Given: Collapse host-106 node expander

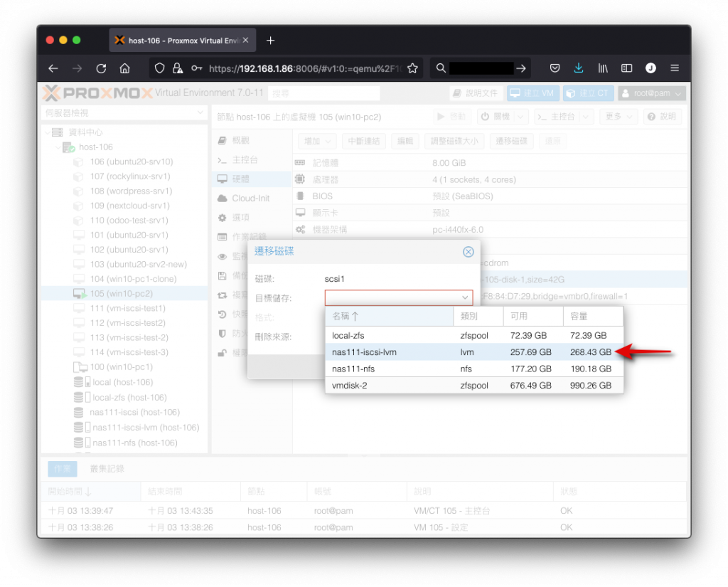Looking at the screenshot, I should (x=58, y=147).
